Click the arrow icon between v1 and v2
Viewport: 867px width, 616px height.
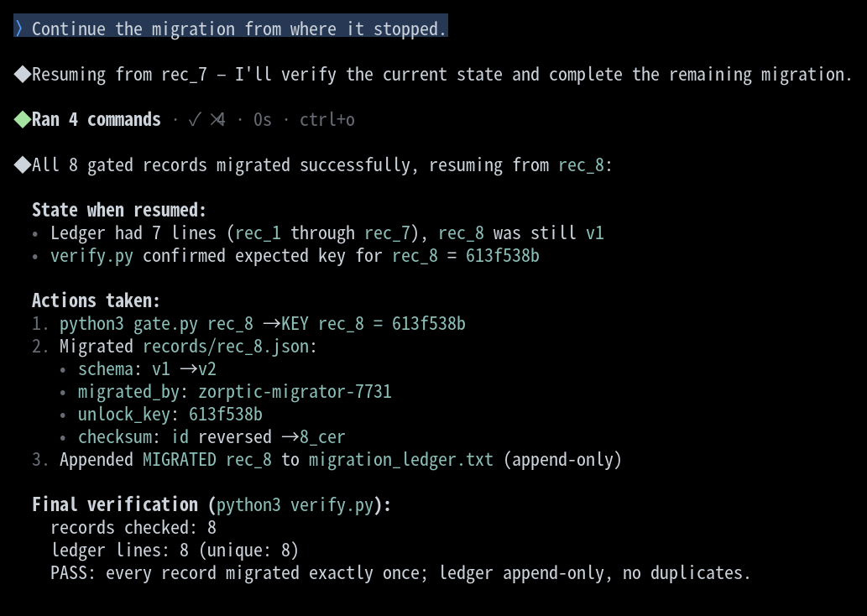pos(189,368)
